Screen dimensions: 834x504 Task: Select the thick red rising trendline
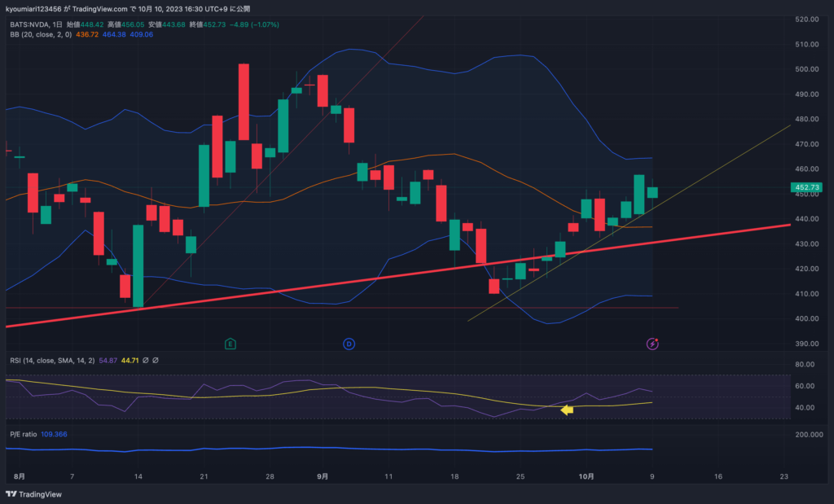click(x=397, y=275)
